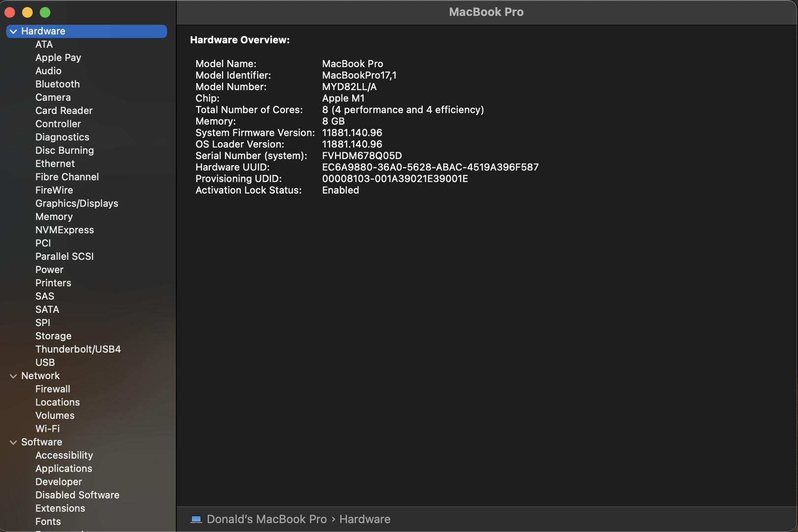Collapse the Software section chevron
This screenshot has height=532, width=798.
pyautogui.click(x=13, y=443)
